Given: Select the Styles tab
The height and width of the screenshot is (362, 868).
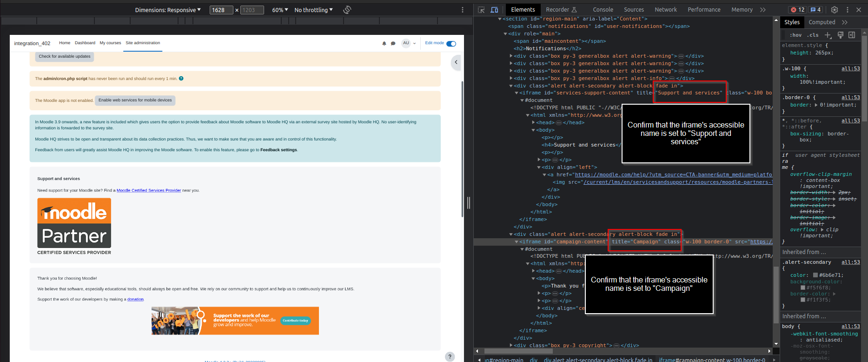Looking at the screenshot, I should (792, 22).
